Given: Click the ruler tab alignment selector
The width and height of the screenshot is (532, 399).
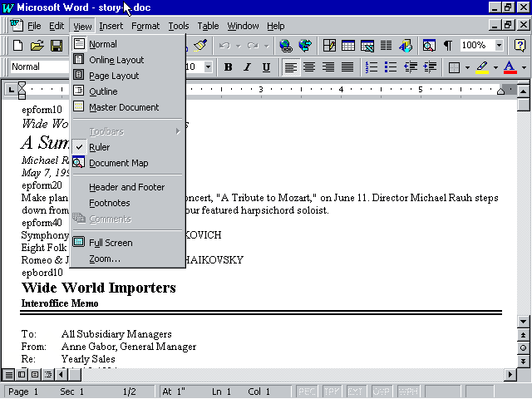Looking at the screenshot, I should (11, 90).
